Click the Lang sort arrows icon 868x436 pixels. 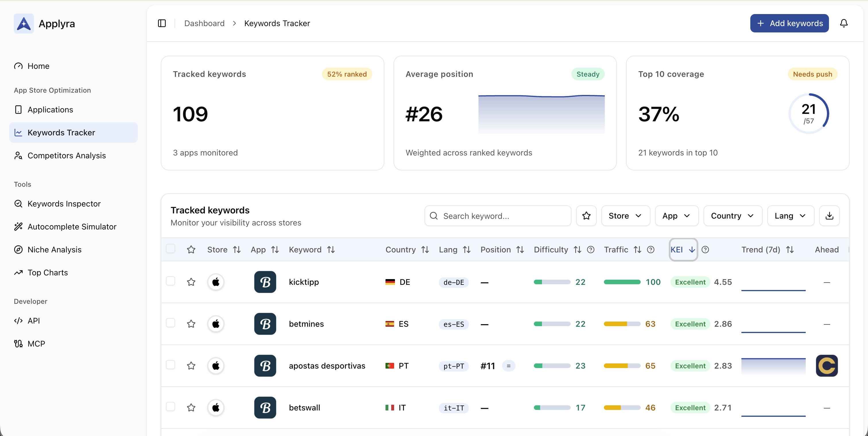tap(466, 250)
